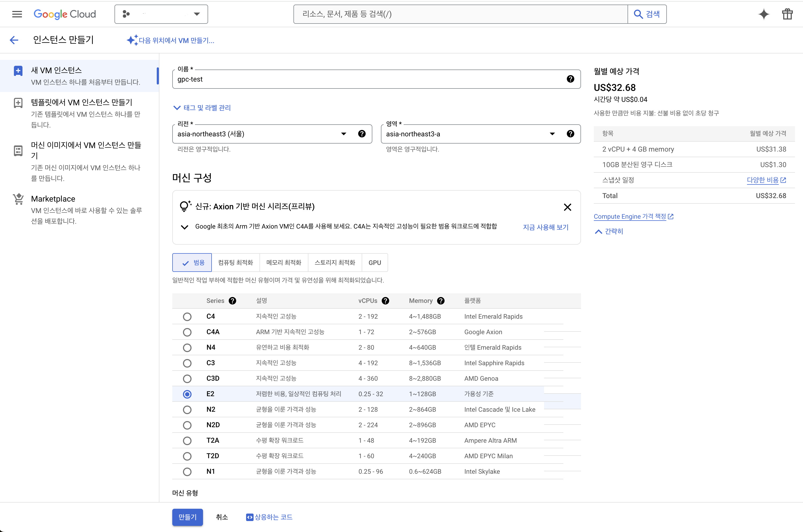Image resolution: width=803 pixels, height=532 pixels.
Task: Switch to the GPU tab
Action: [374, 263]
